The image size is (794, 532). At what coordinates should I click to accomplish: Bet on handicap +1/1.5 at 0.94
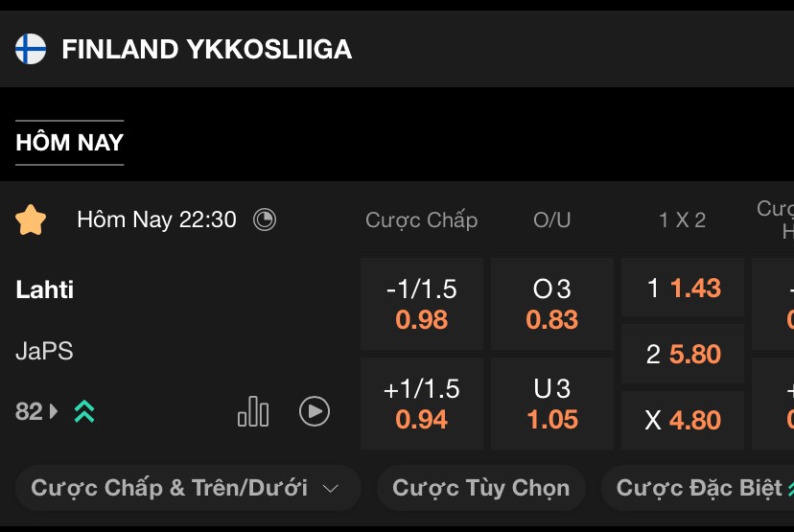coord(421,404)
